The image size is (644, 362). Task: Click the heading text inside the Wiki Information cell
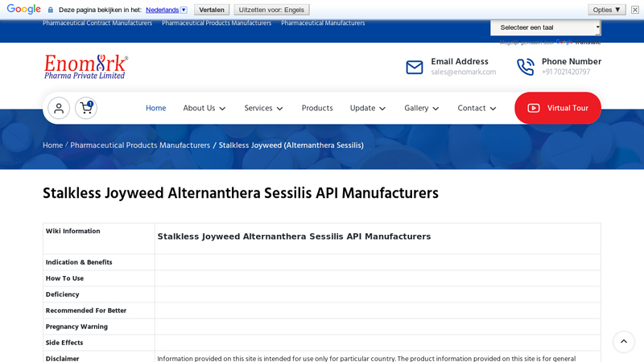pyautogui.click(x=294, y=237)
